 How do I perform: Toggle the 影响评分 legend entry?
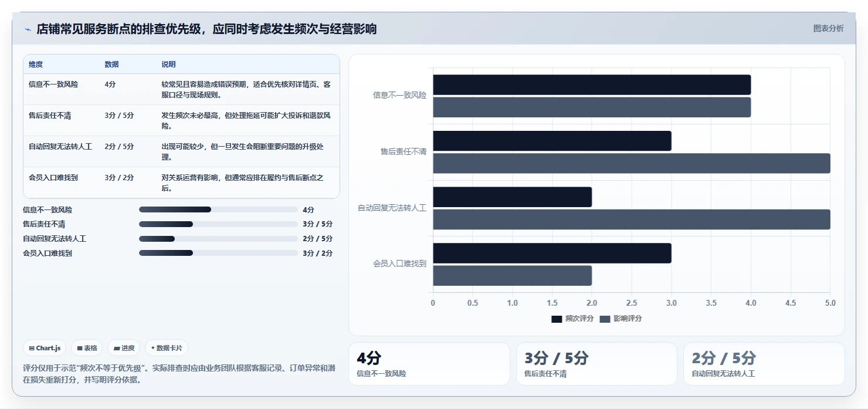(x=621, y=319)
